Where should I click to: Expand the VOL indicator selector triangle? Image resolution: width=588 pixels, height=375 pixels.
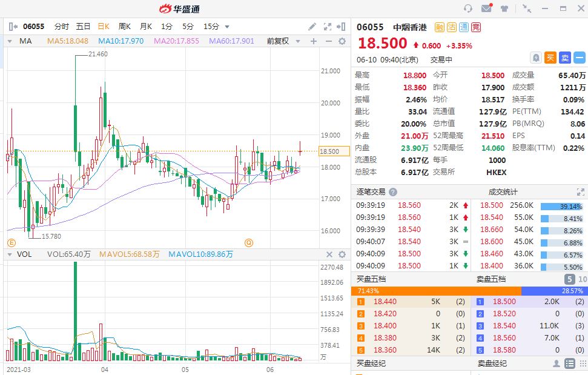coord(10,254)
